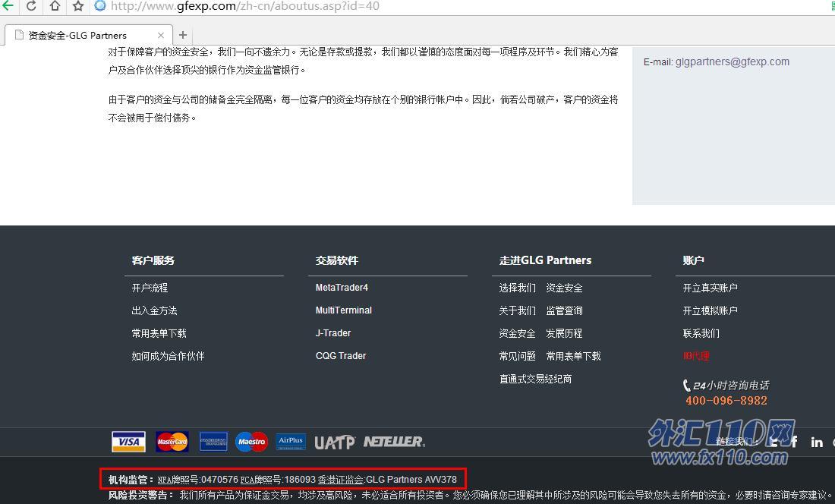This screenshot has width=835, height=504.
Task: Open J-Trader software link
Action: 333,333
